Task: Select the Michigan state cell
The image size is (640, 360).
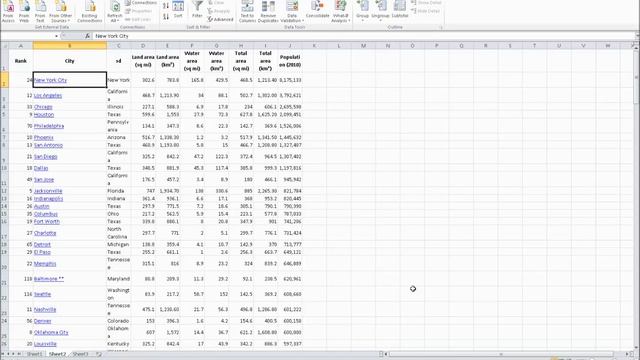Action: pyautogui.click(x=119, y=244)
